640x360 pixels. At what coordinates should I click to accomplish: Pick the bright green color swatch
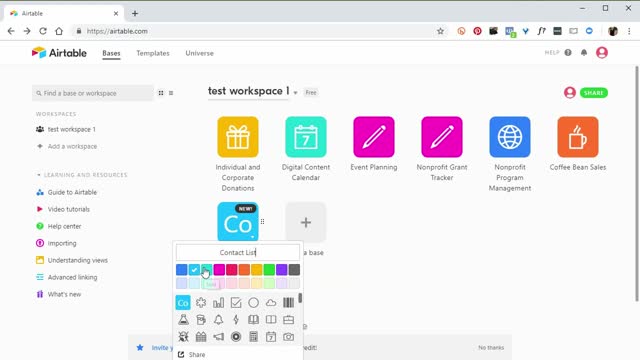click(x=269, y=269)
